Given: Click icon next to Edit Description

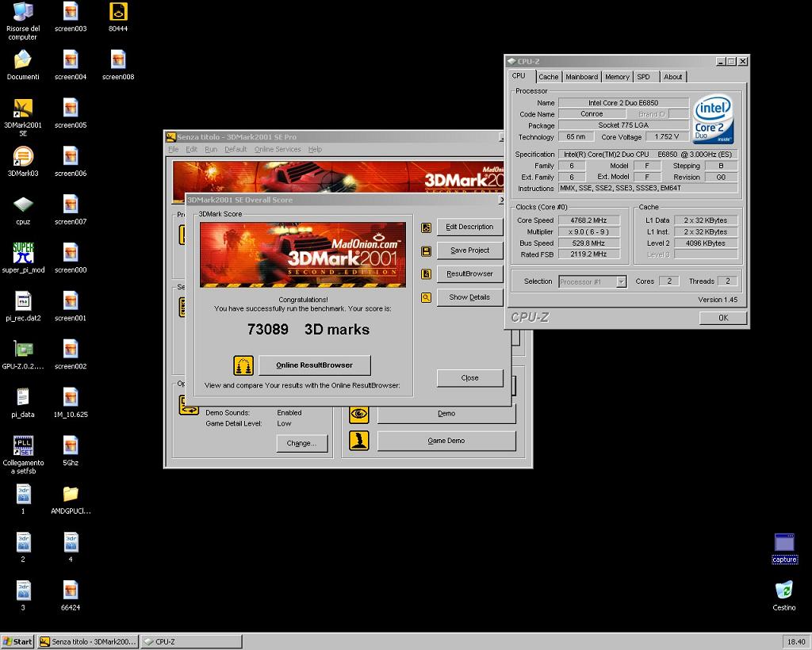Looking at the screenshot, I should point(426,227).
